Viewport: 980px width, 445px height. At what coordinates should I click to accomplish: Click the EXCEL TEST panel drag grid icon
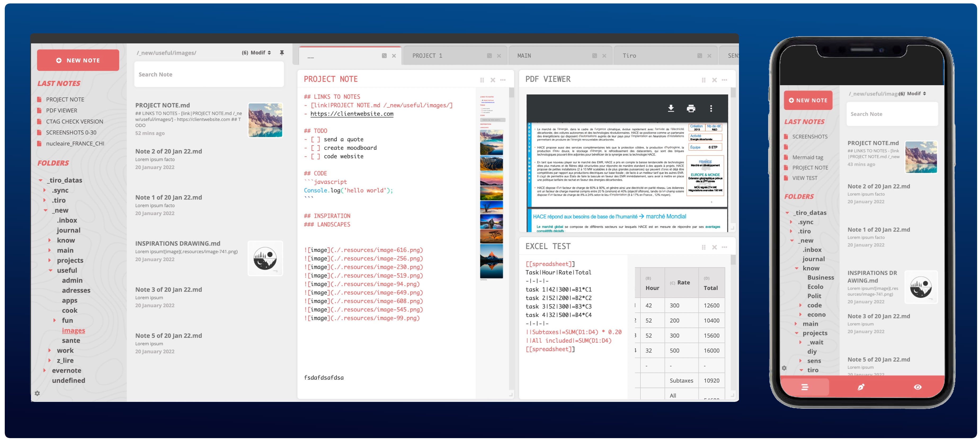pyautogui.click(x=703, y=247)
